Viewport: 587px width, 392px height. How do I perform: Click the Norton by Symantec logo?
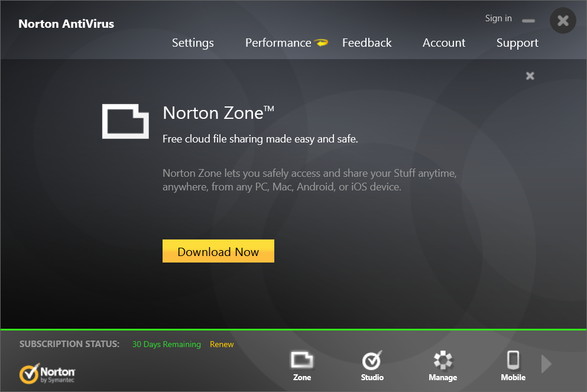tap(47, 373)
